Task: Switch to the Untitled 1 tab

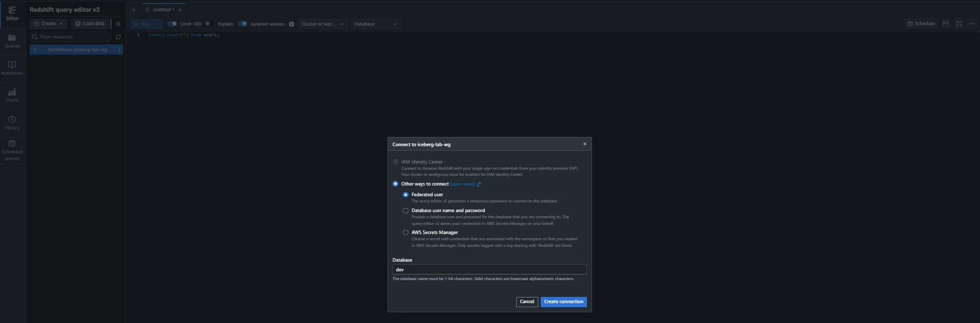Action: tap(163, 10)
